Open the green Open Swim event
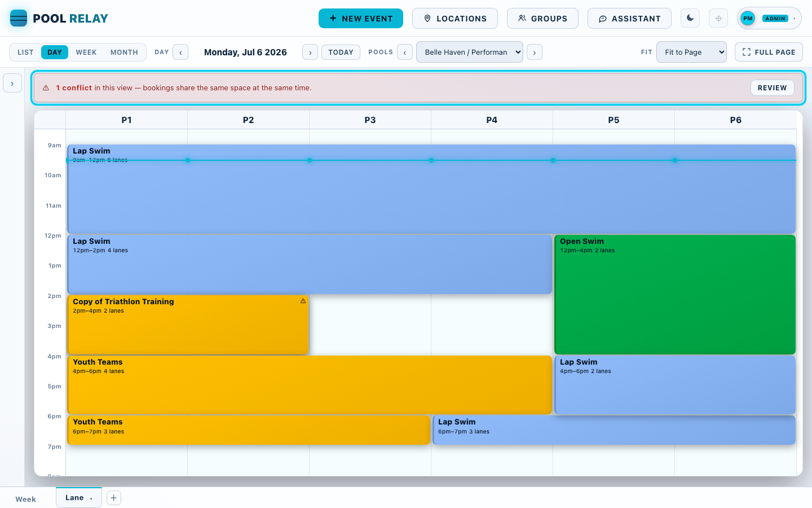This screenshot has width=812, height=508. coord(675,295)
